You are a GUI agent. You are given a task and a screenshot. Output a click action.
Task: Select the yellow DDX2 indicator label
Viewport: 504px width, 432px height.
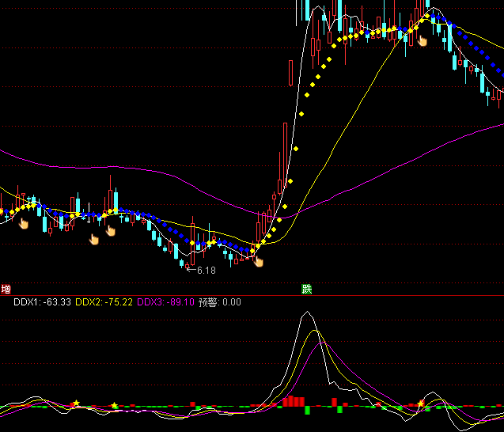[x=104, y=301]
